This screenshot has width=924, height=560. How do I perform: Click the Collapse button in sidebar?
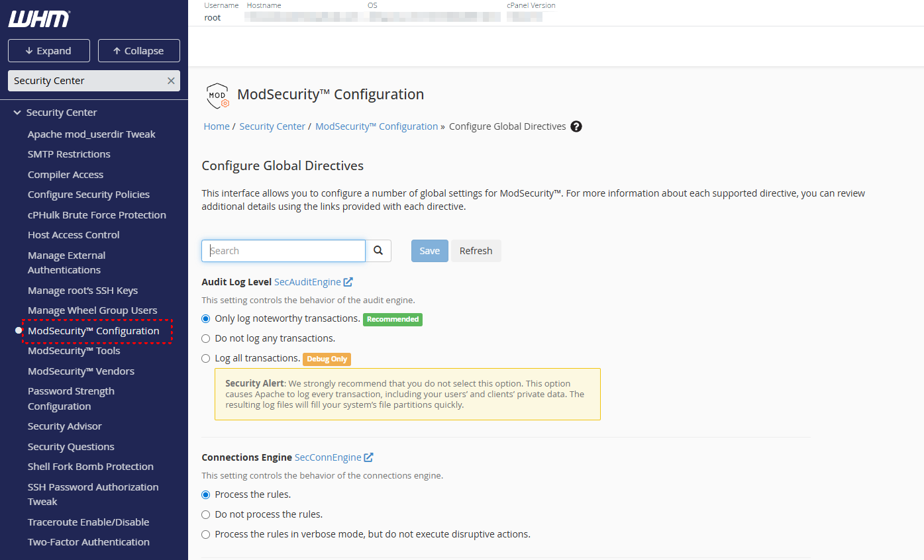(x=139, y=51)
